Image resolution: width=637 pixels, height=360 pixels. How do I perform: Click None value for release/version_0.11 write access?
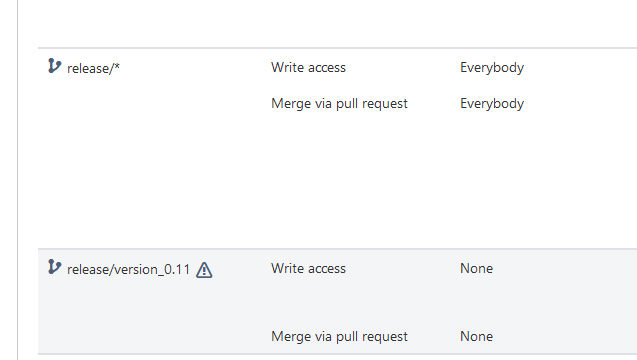tap(477, 269)
